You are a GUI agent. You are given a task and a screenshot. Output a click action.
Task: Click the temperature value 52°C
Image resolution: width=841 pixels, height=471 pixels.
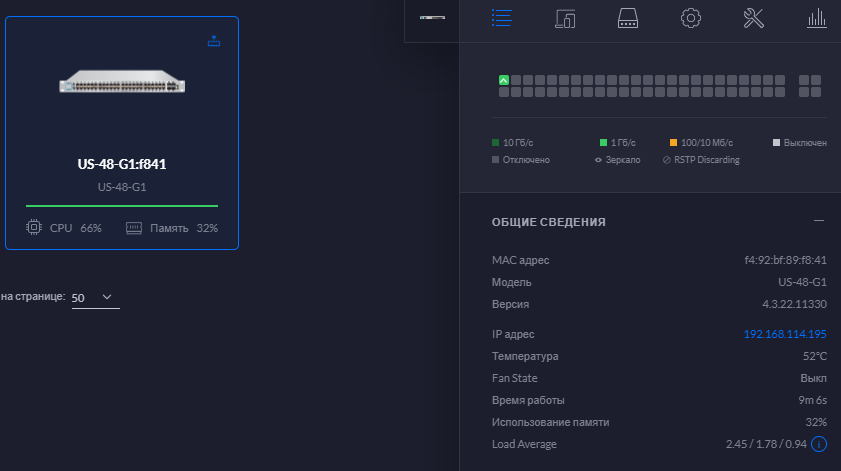click(x=815, y=356)
